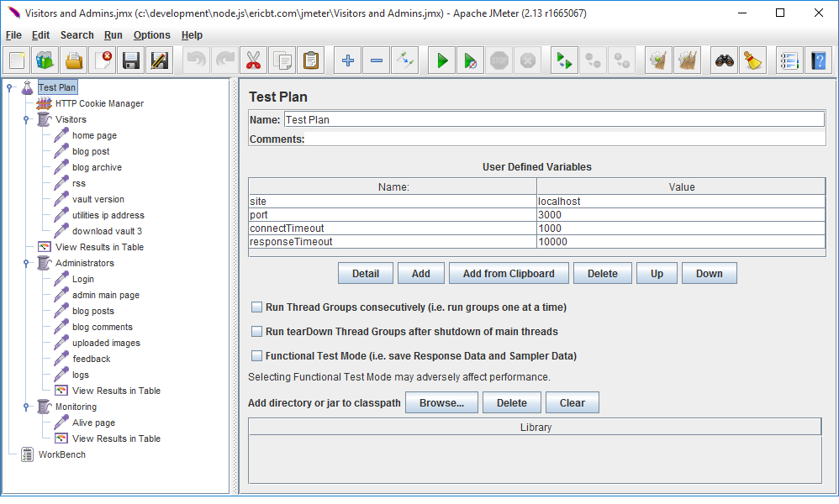Open the Run menu
The width and height of the screenshot is (839, 504).
click(113, 35)
